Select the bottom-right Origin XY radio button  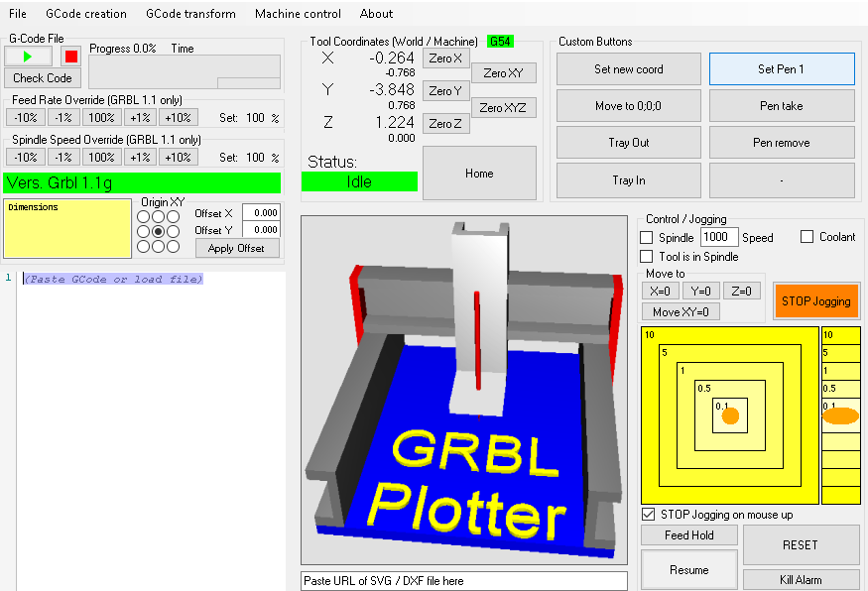click(174, 246)
